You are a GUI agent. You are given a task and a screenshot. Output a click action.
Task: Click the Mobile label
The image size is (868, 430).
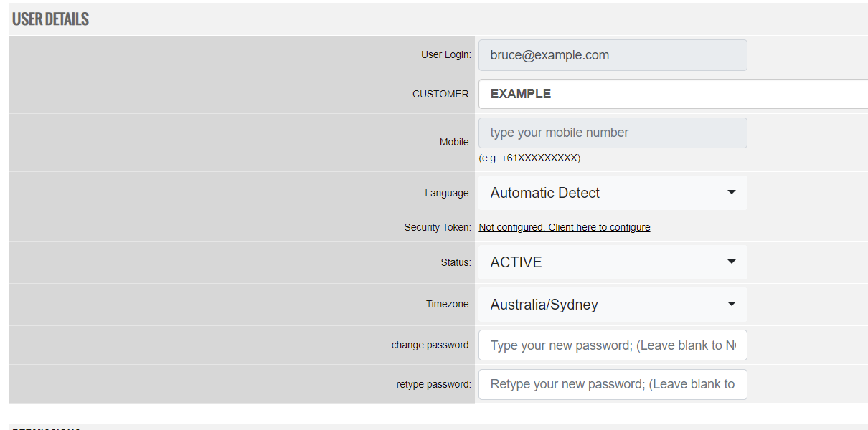click(456, 143)
